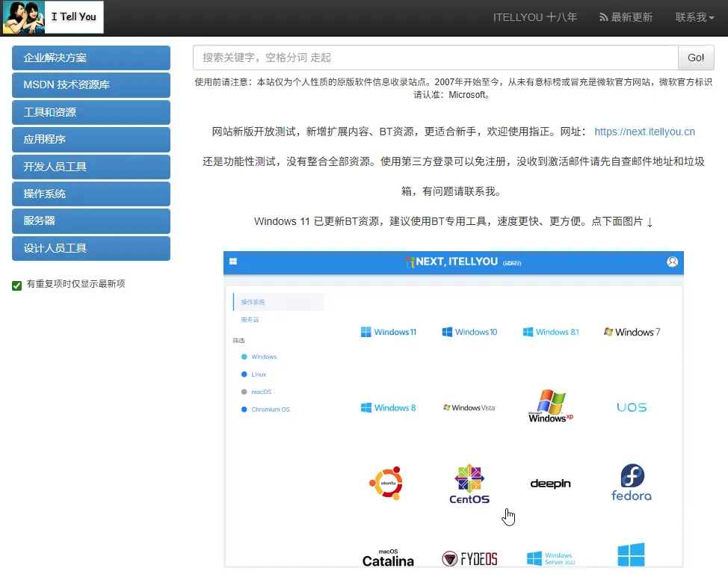Click the Go! search button

point(696,58)
